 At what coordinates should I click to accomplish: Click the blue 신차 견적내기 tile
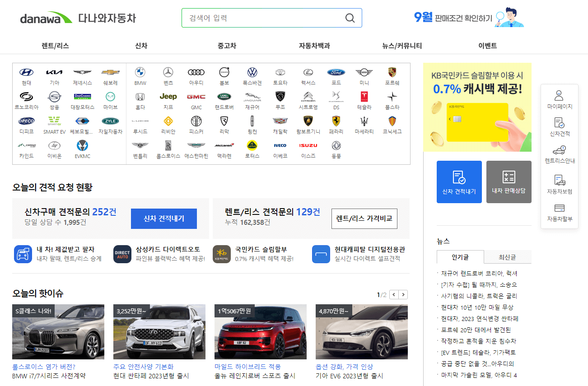click(459, 182)
